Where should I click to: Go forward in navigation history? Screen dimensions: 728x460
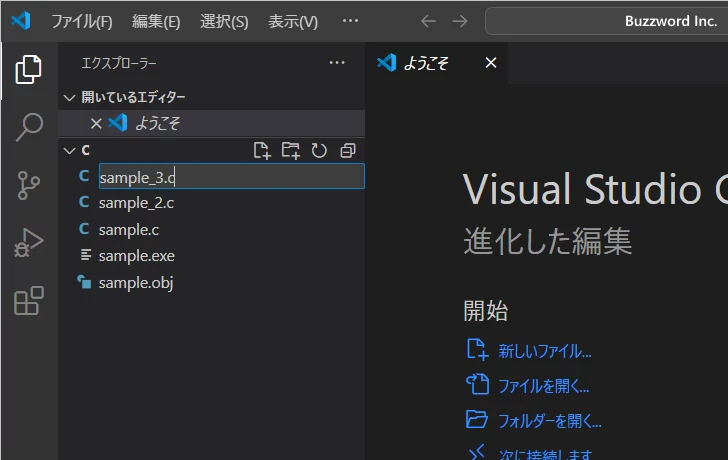(460, 21)
